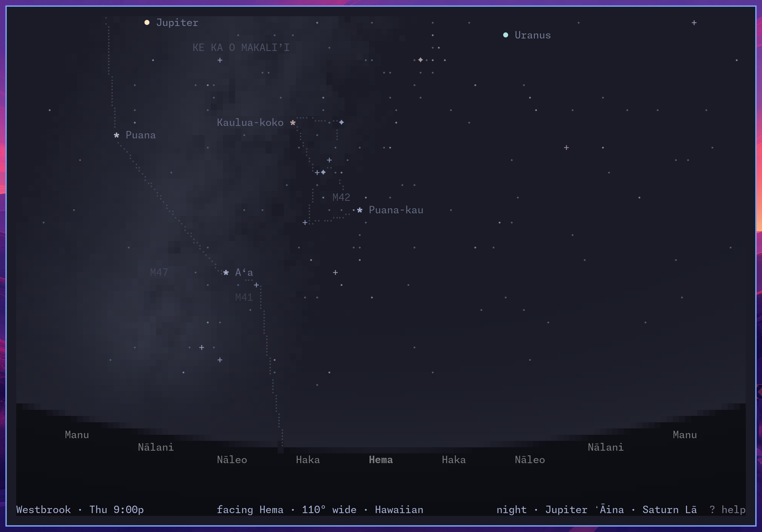The image size is (762, 532).
Task: Click the orange diamond star below Uranus
Action: tap(421, 60)
